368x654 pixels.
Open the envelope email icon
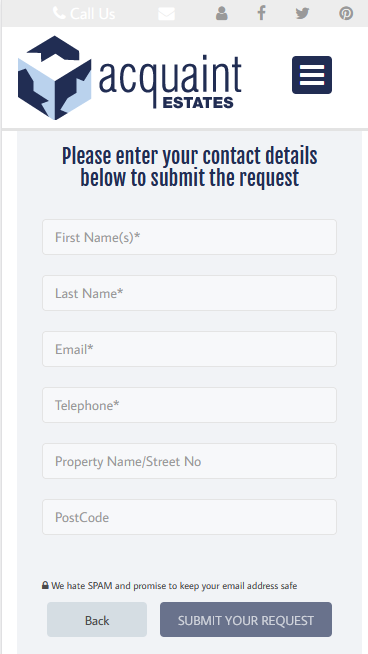(166, 14)
